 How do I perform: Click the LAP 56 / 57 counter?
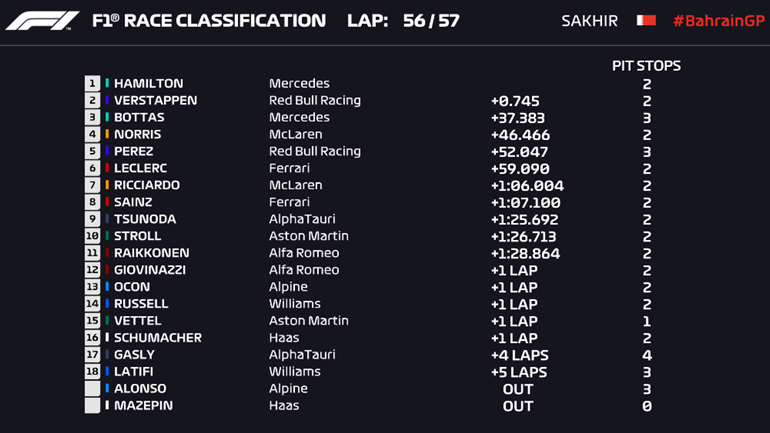403,21
